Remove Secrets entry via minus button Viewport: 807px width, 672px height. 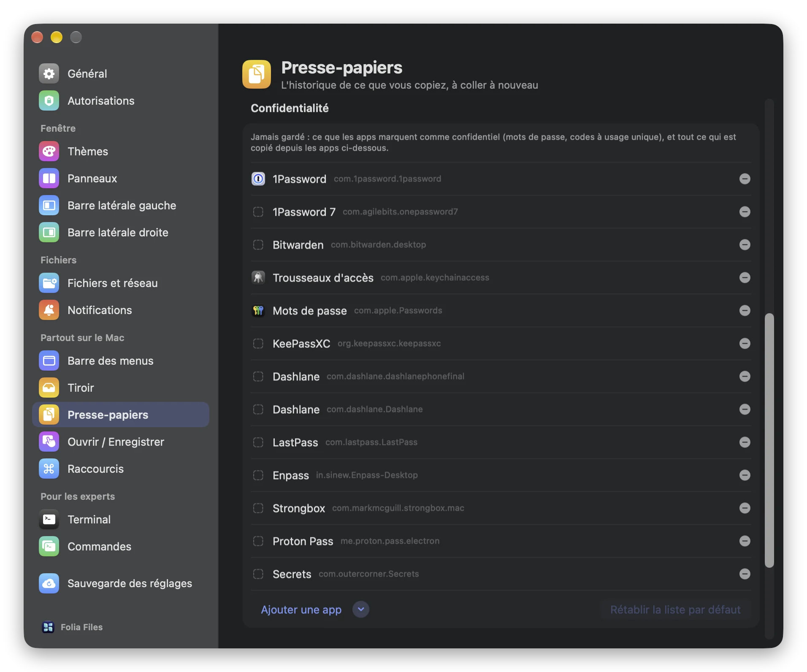point(745,574)
